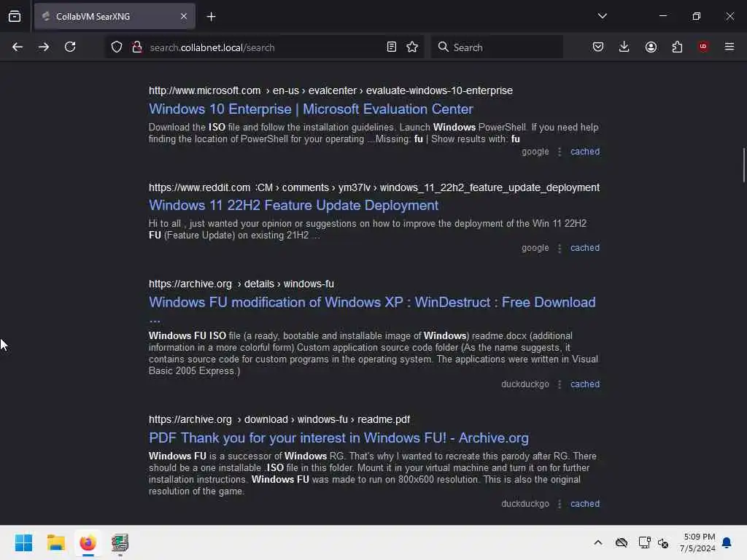
Task: Open the notifications bell icon
Action: (727, 542)
